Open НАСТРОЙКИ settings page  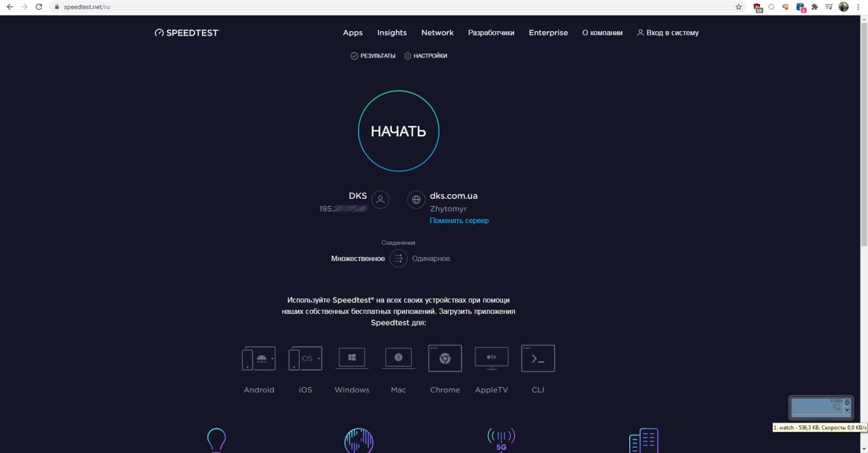(x=426, y=56)
